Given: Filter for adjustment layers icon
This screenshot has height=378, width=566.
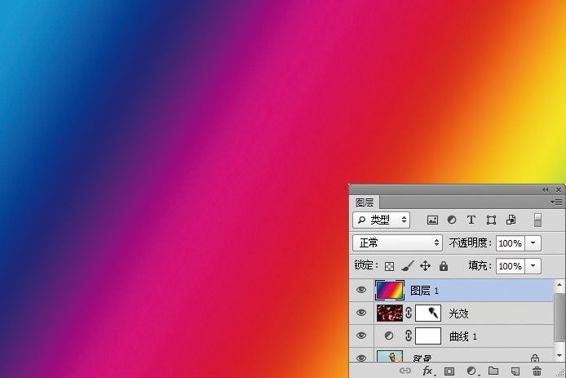Looking at the screenshot, I should [x=452, y=220].
